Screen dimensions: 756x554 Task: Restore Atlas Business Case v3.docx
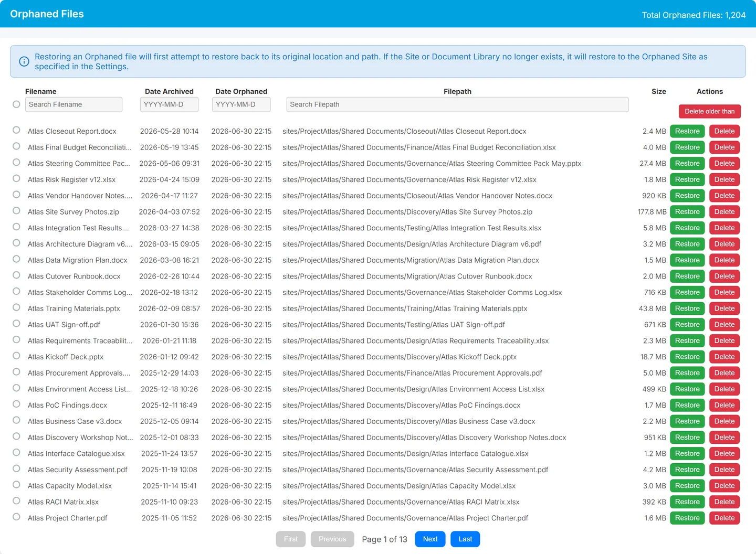click(687, 421)
